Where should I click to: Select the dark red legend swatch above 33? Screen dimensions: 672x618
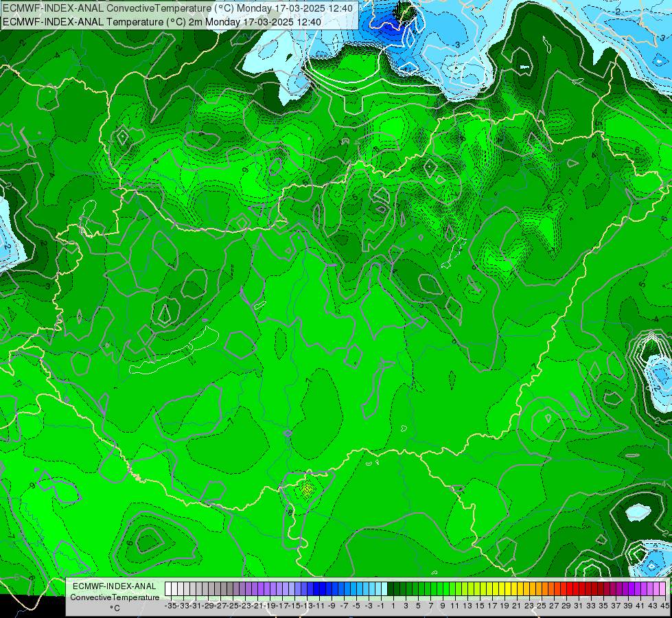588,589
